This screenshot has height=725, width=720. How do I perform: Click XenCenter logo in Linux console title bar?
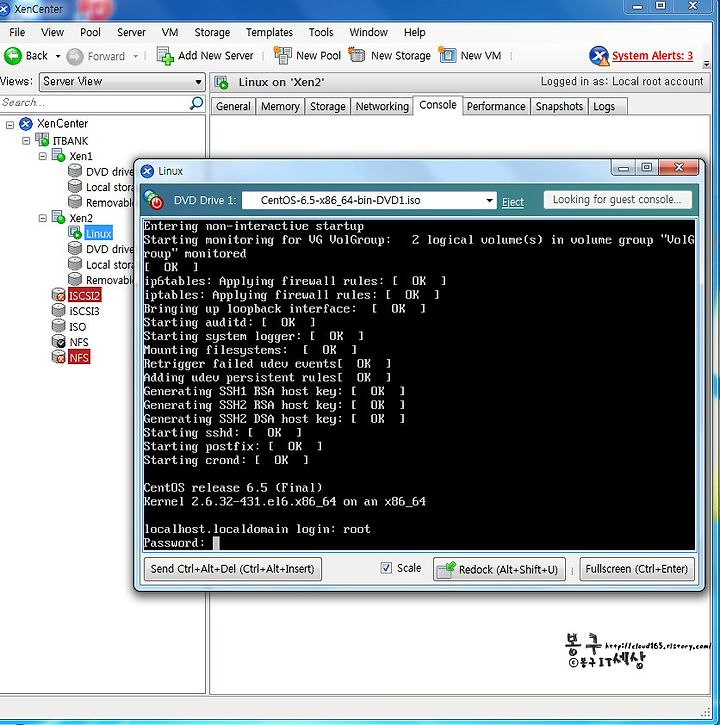click(147, 172)
